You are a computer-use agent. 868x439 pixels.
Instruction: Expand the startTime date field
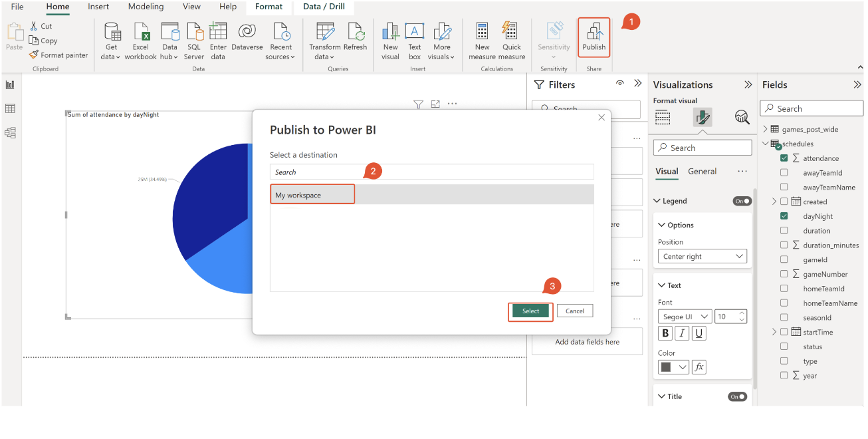tap(774, 332)
